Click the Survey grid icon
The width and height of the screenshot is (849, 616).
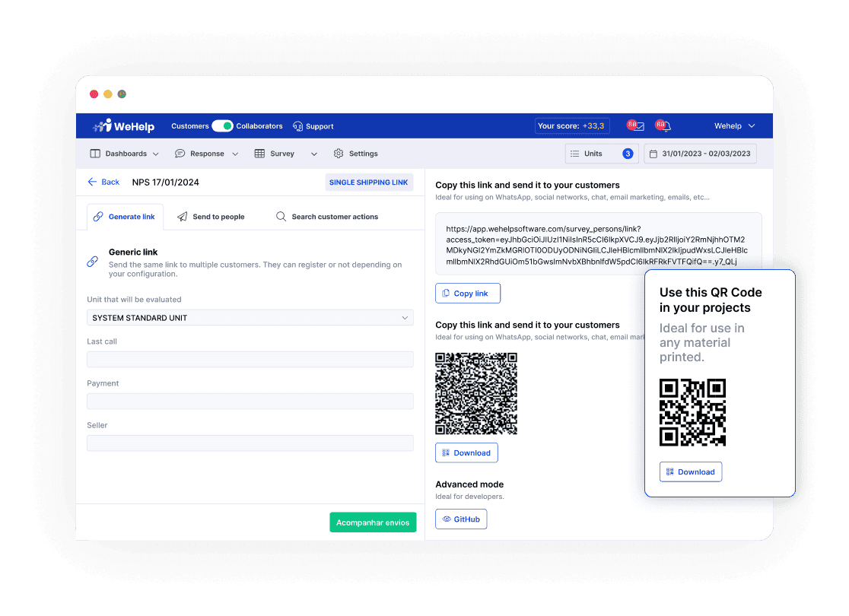coord(259,153)
